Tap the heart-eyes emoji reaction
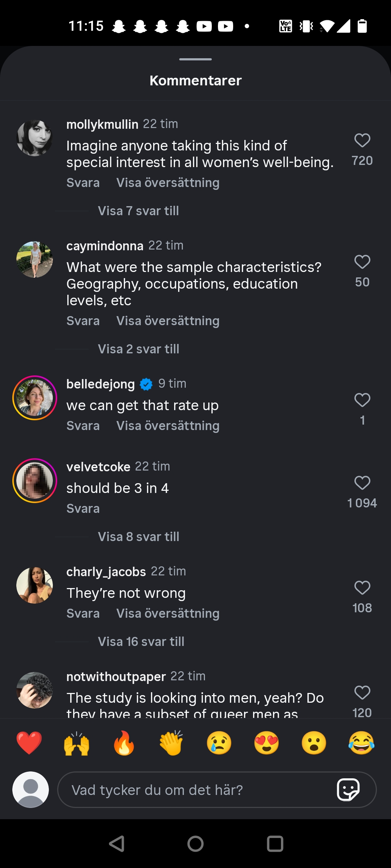This screenshot has width=391, height=868. (266, 743)
